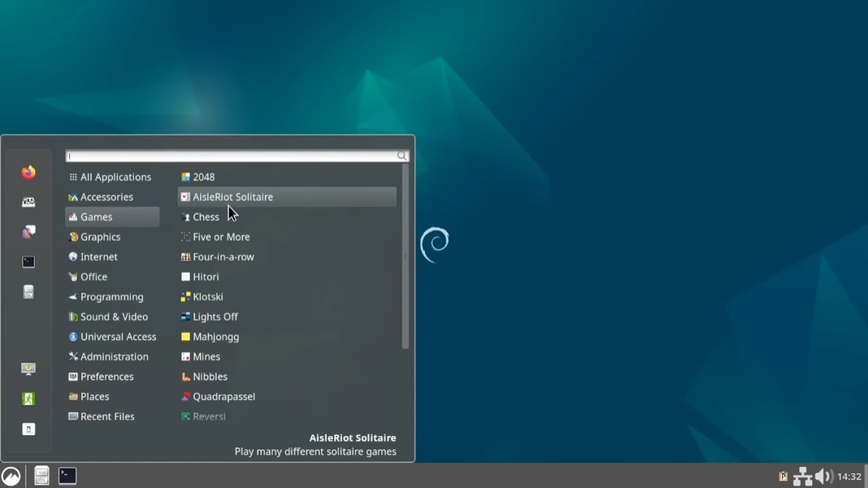Open the Files favorite in menu sidebar
This screenshot has height=488, width=868.
point(28,292)
